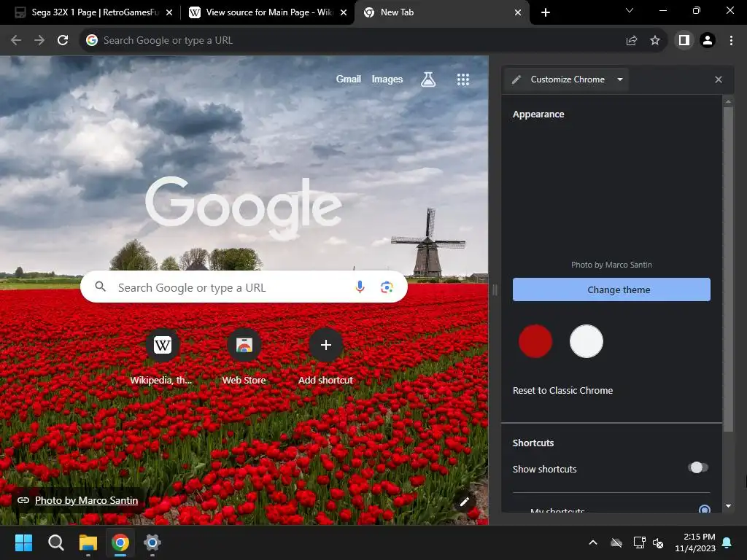
Task: Open File Explorer from the taskbar
Action: [88, 542]
